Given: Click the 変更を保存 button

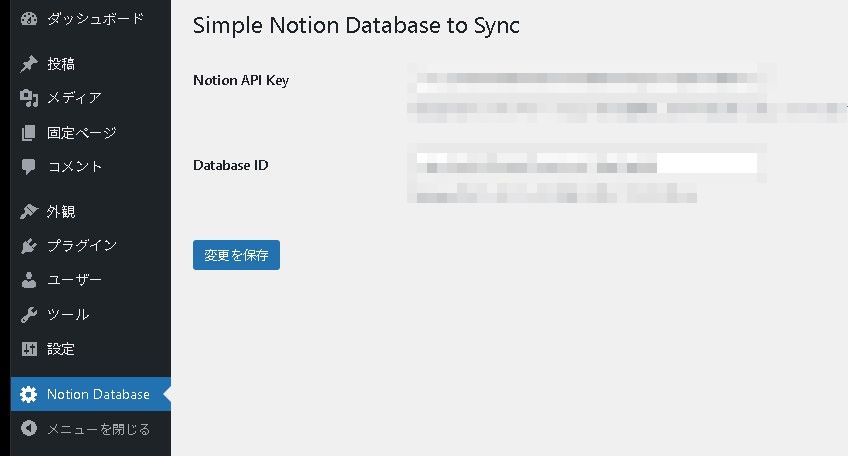Looking at the screenshot, I should [x=236, y=255].
